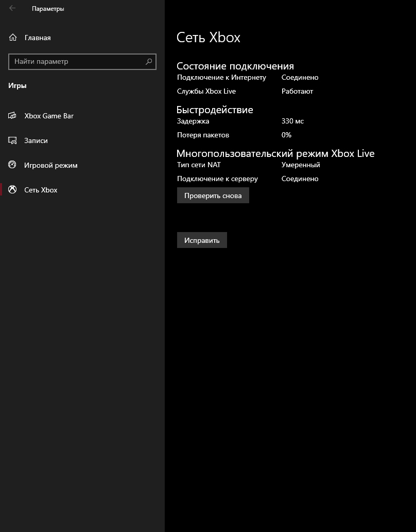Click the Состояние подключения heading
Viewport: 416px width, 532px height.
(x=235, y=66)
